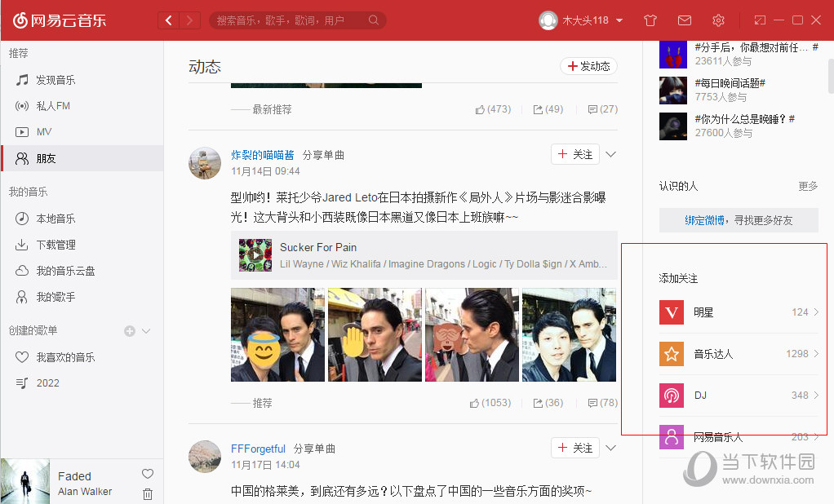Open the settings gear in title bar
Viewport: 834px width, 504px height.
point(720,20)
